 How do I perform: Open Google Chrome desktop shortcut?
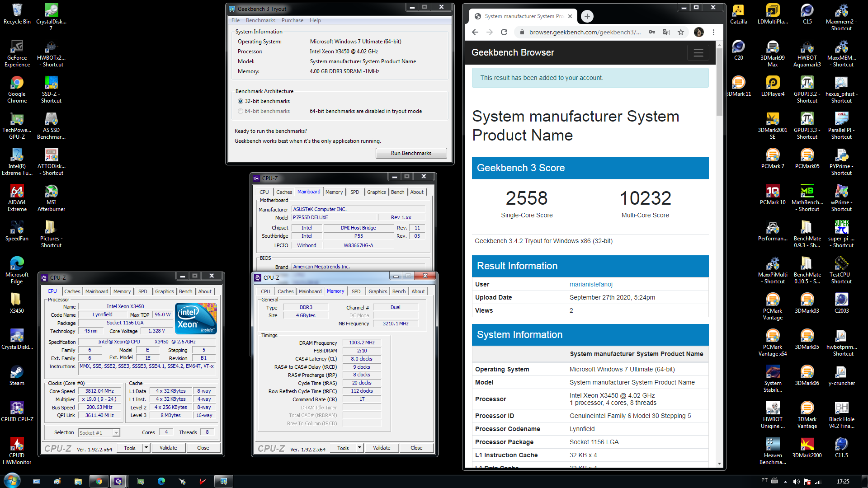pos(17,89)
